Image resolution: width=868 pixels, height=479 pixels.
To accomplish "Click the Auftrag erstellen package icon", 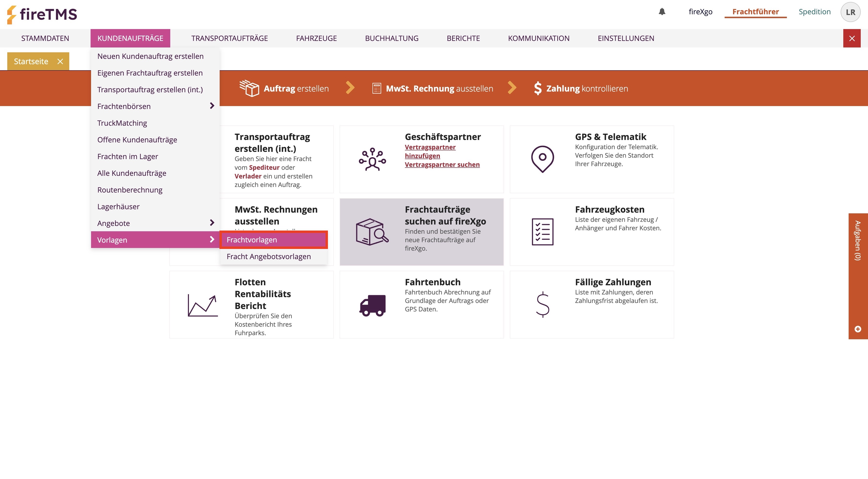I will [x=249, y=88].
